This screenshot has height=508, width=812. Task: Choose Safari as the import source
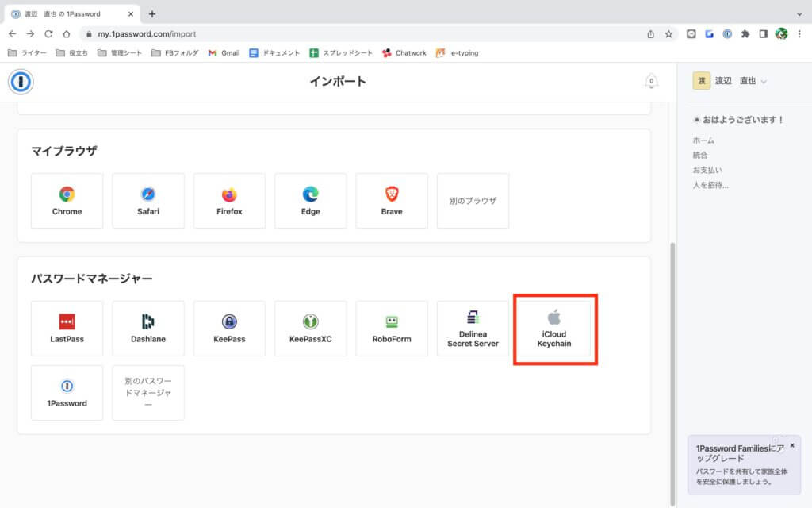[148, 201]
